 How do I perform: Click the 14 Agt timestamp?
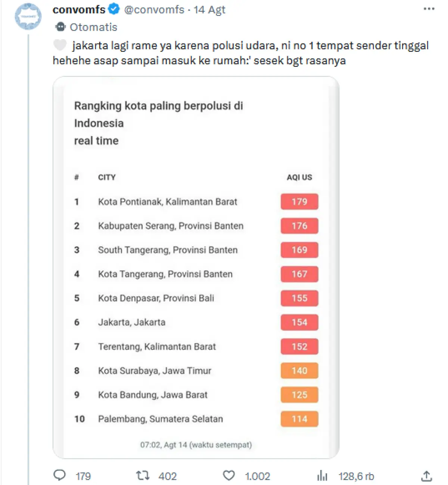(209, 9)
